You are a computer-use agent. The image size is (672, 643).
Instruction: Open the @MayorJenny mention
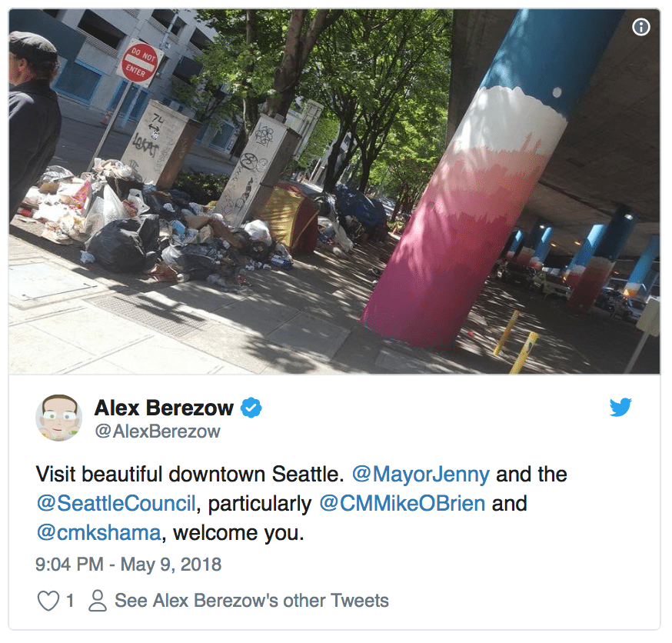(421, 474)
